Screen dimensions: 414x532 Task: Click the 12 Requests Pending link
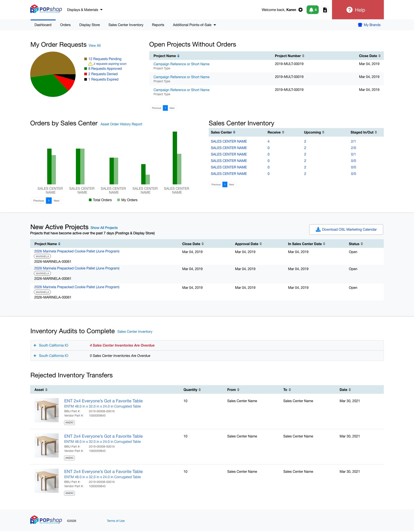click(x=105, y=59)
